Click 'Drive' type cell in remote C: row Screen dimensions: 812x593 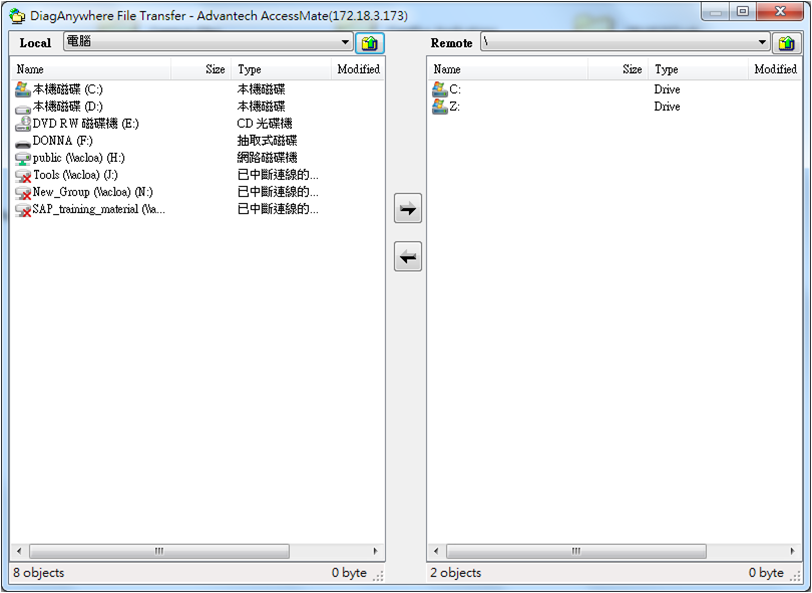667,89
